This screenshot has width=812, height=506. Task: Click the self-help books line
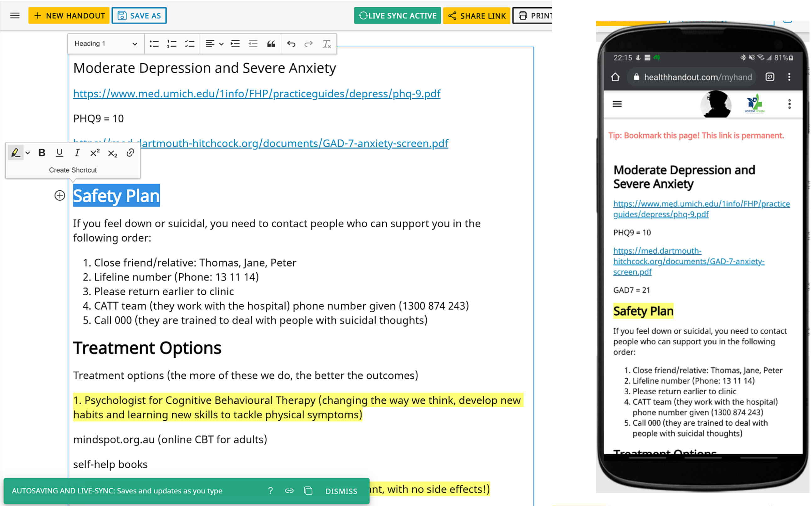(x=110, y=464)
